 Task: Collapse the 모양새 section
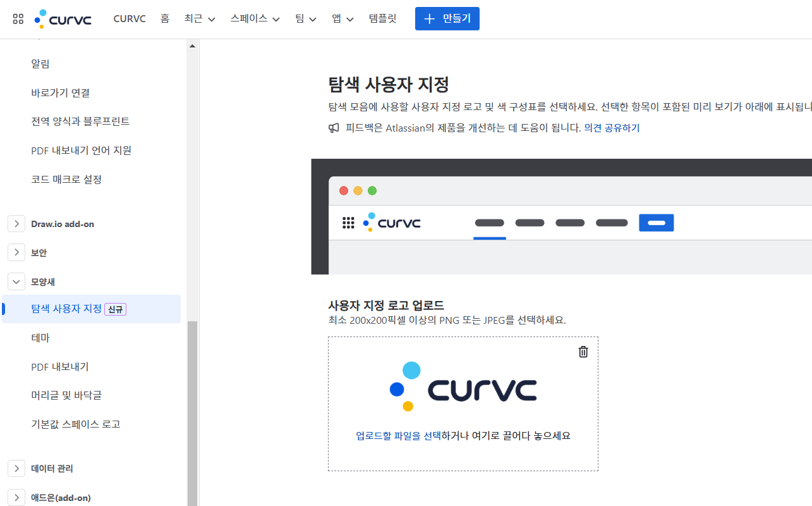[x=16, y=281]
